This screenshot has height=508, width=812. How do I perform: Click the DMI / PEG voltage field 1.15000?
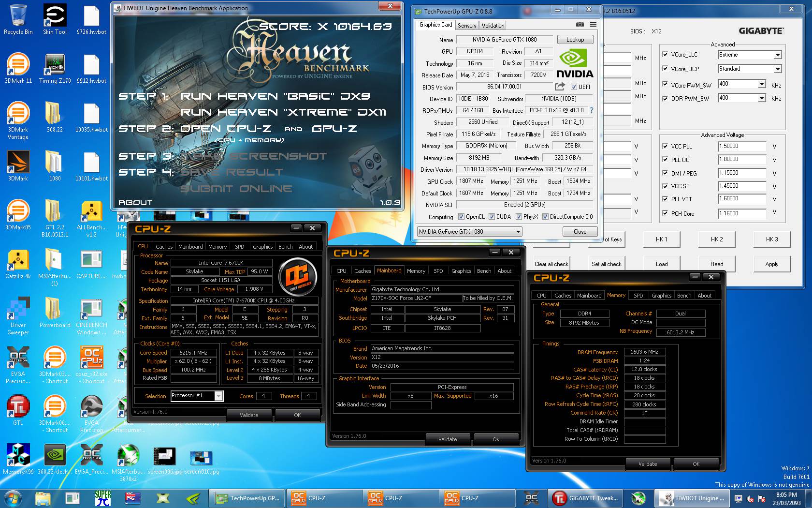click(742, 173)
